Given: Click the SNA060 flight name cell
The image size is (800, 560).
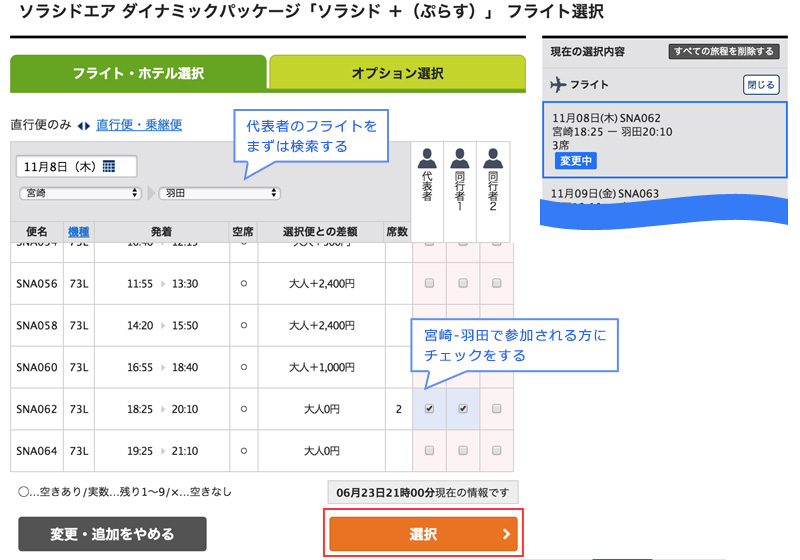Looking at the screenshot, I should tap(37, 367).
